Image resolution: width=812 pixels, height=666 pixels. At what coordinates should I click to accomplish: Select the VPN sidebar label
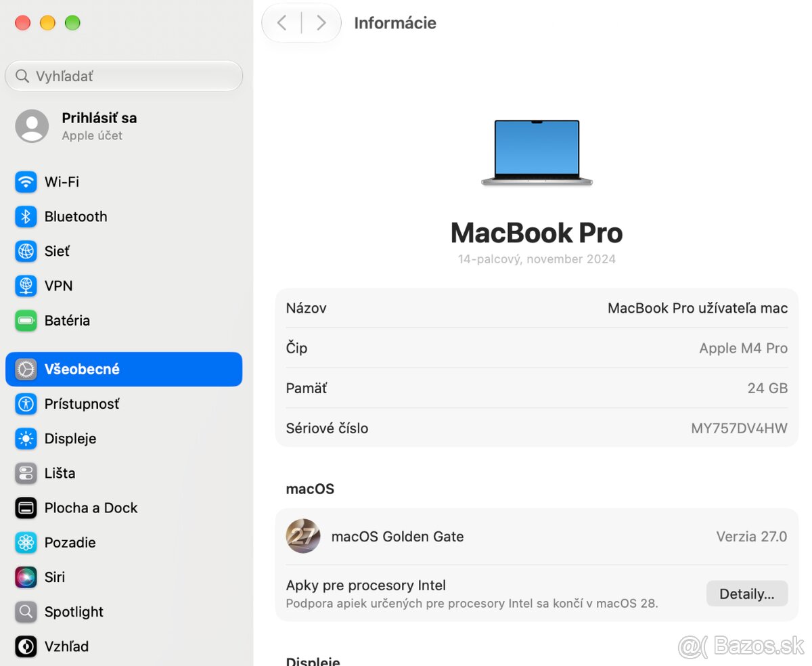pos(58,286)
